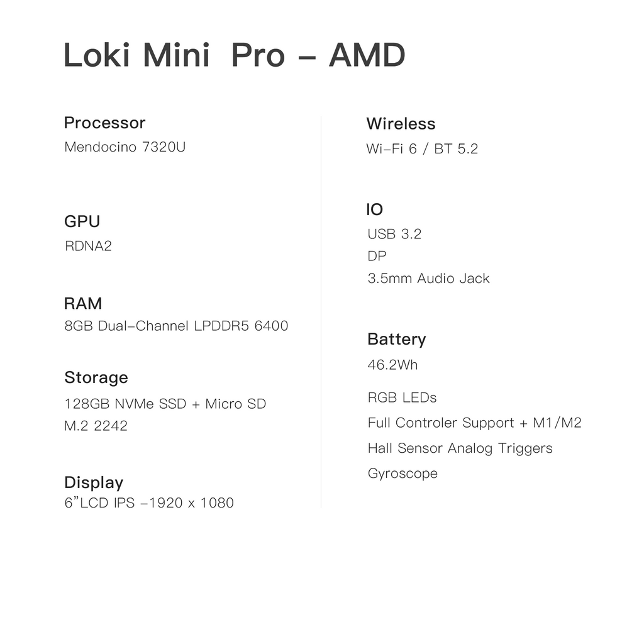Click the M.2 2242 text

point(96,426)
